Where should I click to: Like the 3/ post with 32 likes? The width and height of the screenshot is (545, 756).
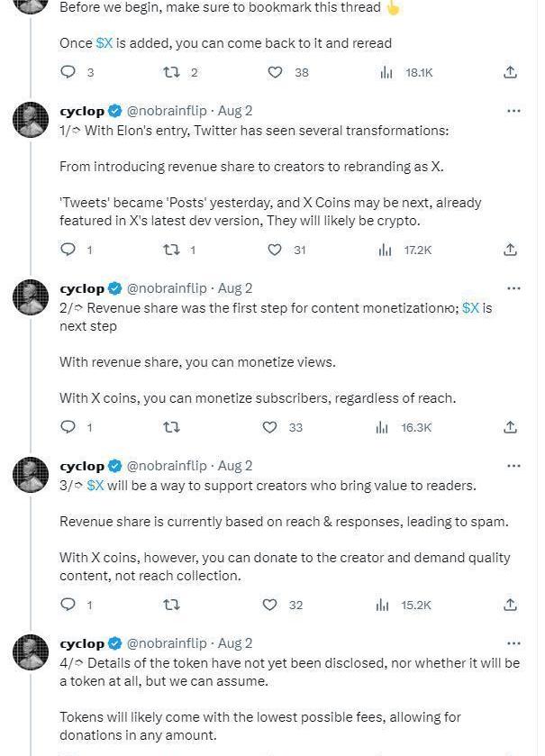(269, 605)
